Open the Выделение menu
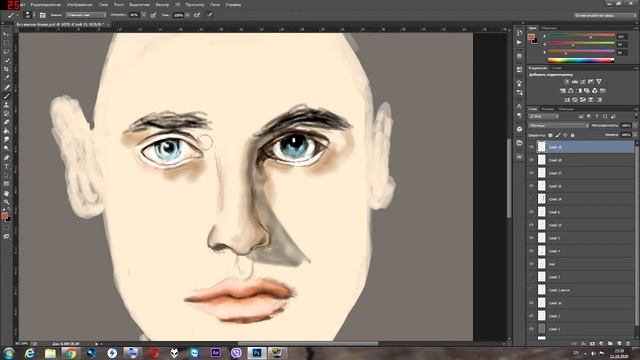This screenshot has height=360, width=640. [x=139, y=5]
